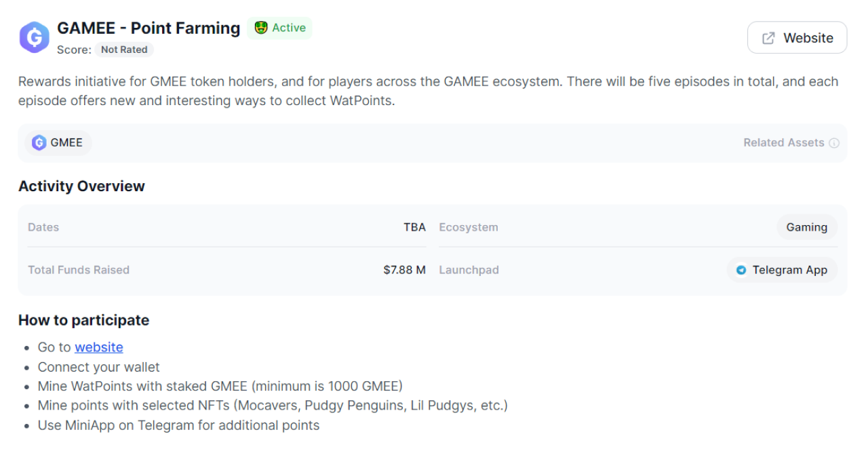The height and width of the screenshot is (451, 868).
Task: Click the Related Assets info icon
Action: [834, 143]
